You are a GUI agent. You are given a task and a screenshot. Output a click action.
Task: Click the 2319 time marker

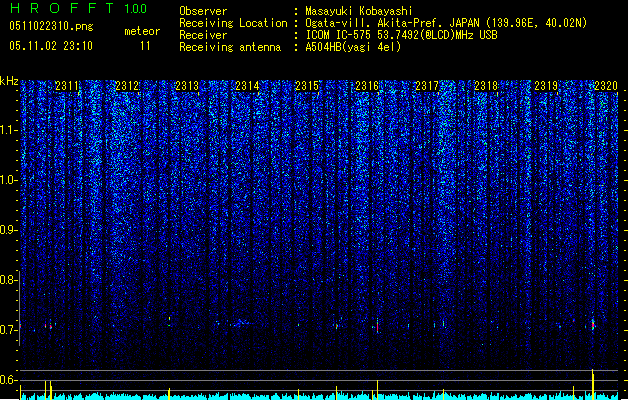coord(546,86)
